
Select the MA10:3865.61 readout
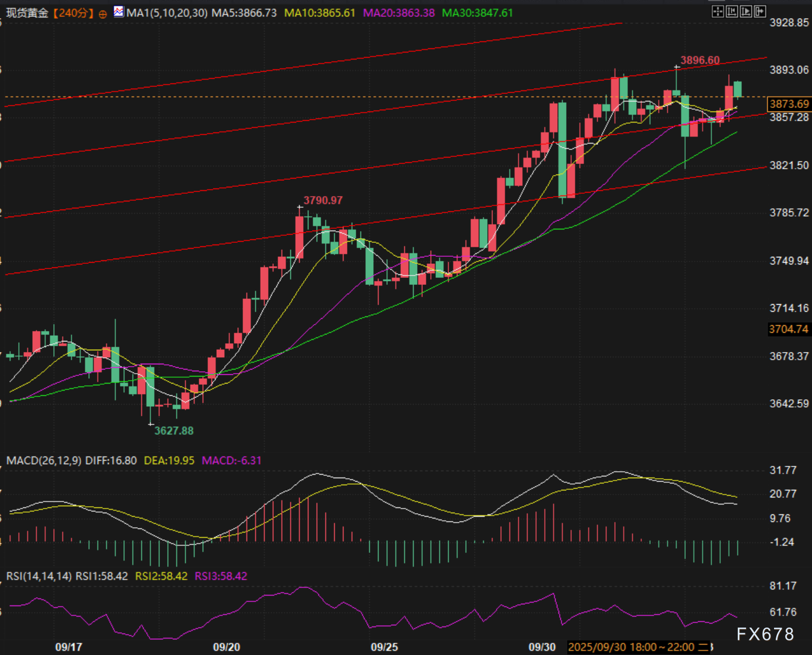click(x=320, y=13)
